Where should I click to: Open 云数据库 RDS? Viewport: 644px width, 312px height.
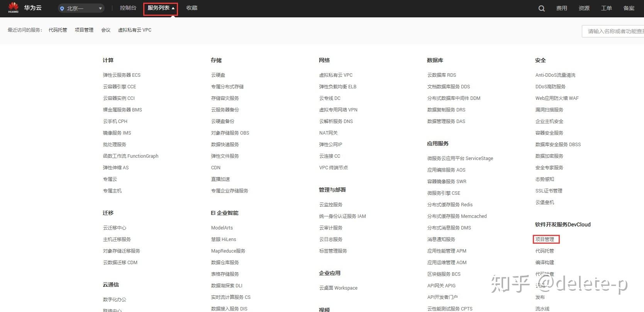442,75
